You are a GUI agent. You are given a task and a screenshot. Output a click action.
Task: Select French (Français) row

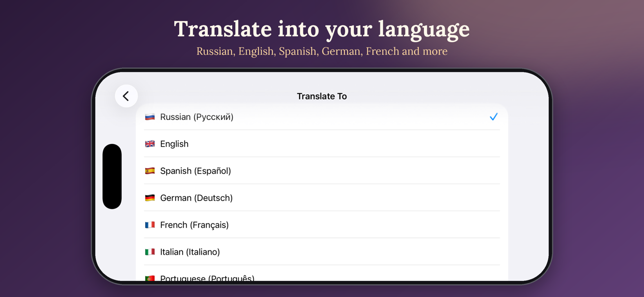[x=322, y=225]
